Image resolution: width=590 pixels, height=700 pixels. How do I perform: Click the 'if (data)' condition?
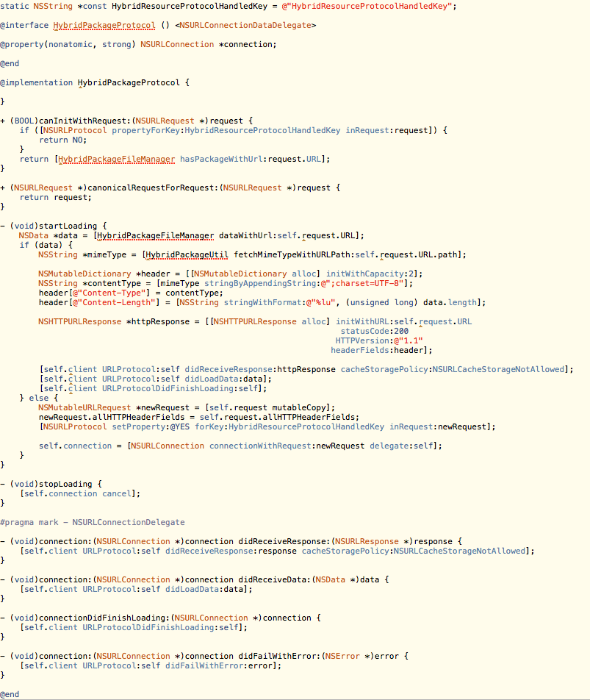pos(41,245)
